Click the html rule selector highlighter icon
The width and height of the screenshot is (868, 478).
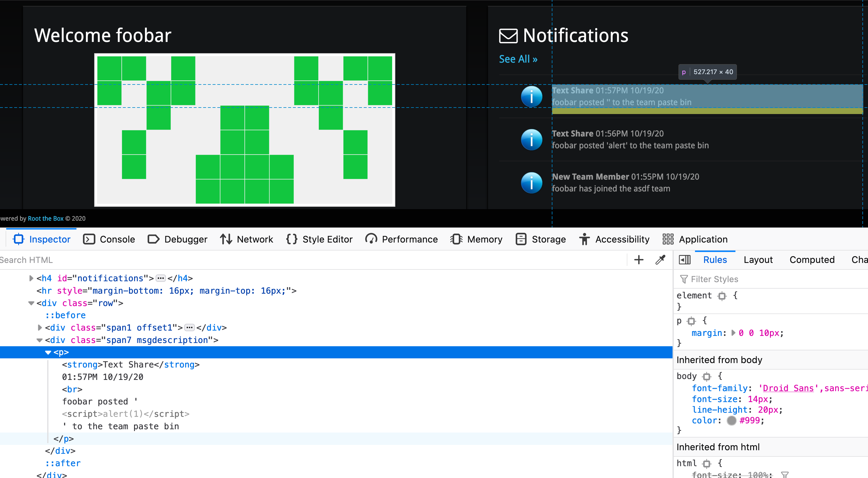pos(707,464)
